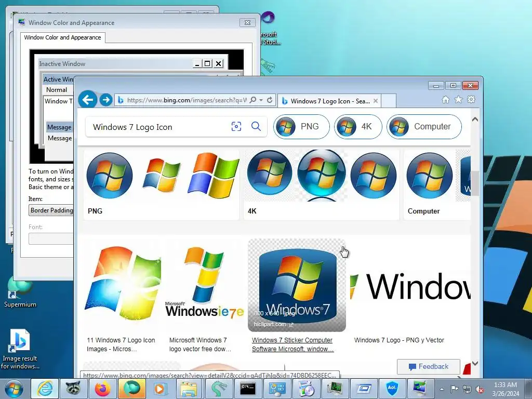
Task: Click the page scrollbar down arrow
Action: 475,363
